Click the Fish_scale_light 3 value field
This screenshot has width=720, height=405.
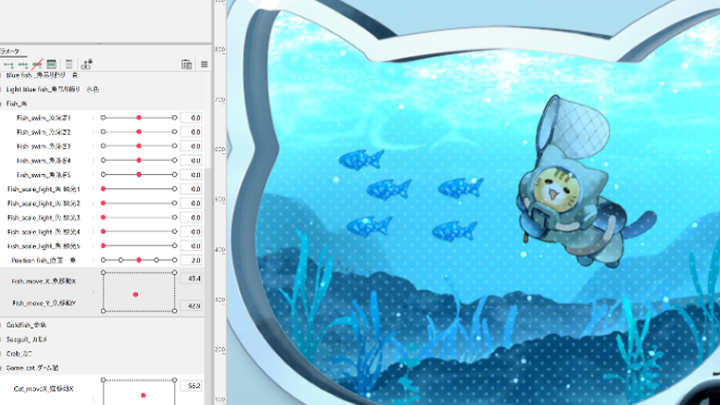coord(191,218)
